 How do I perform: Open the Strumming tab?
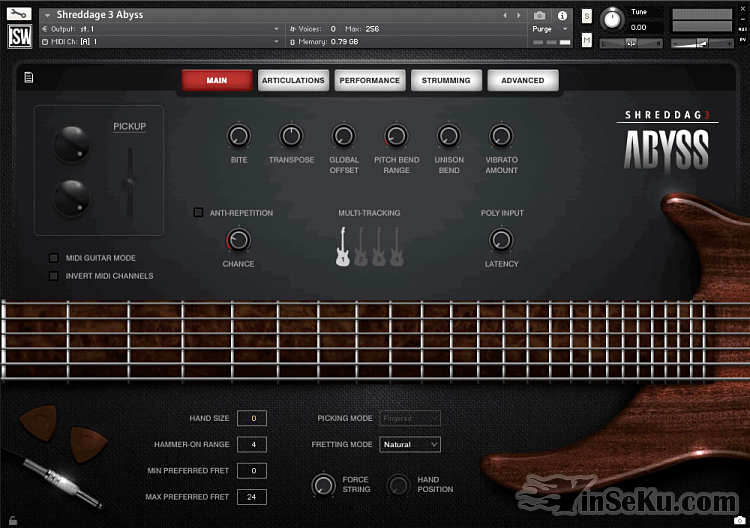pyautogui.click(x=446, y=80)
